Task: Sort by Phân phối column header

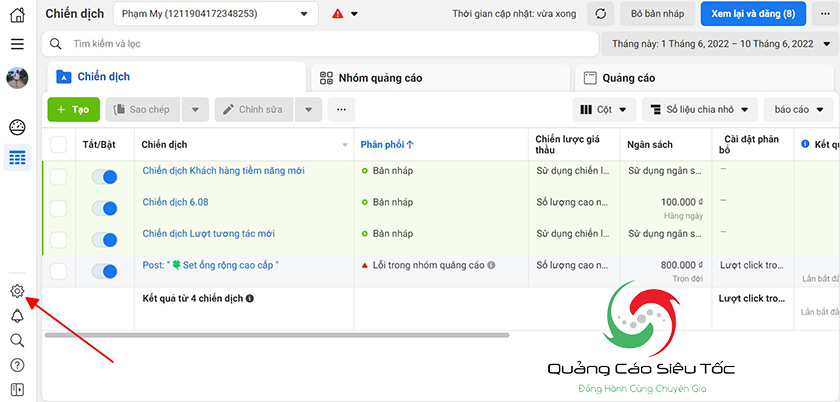Action: pyautogui.click(x=387, y=145)
